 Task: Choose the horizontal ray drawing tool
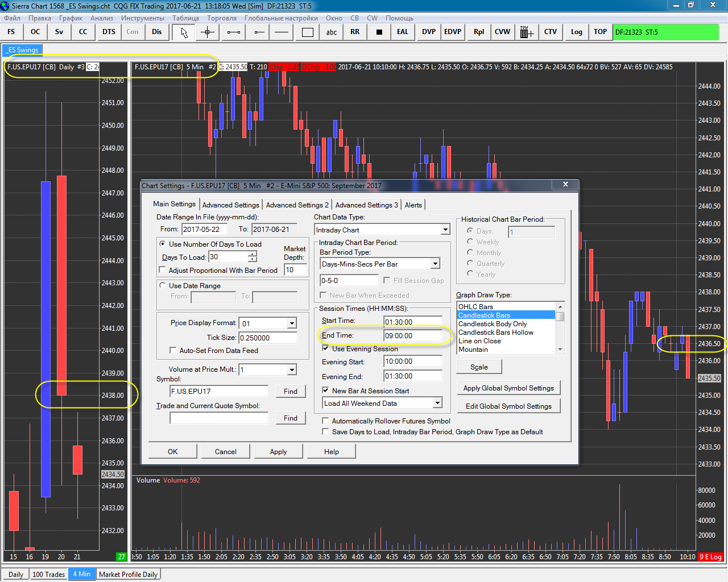(259, 32)
